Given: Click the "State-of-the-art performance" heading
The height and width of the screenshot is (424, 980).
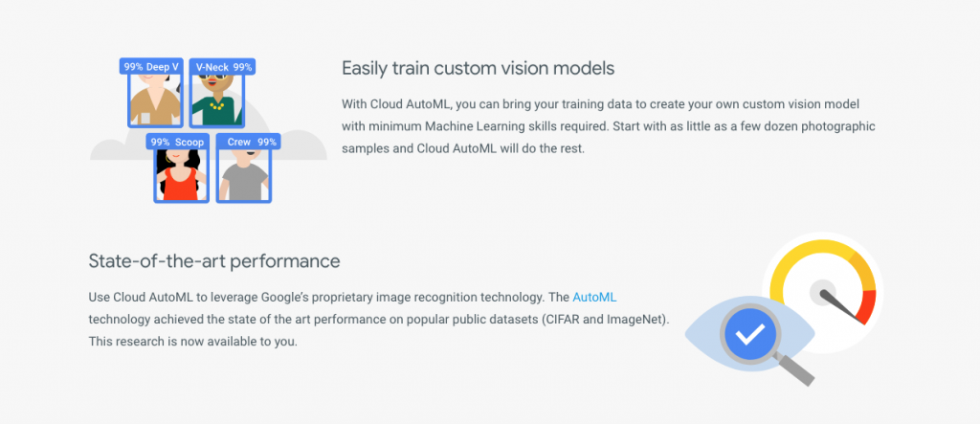Looking at the screenshot, I should click(214, 260).
